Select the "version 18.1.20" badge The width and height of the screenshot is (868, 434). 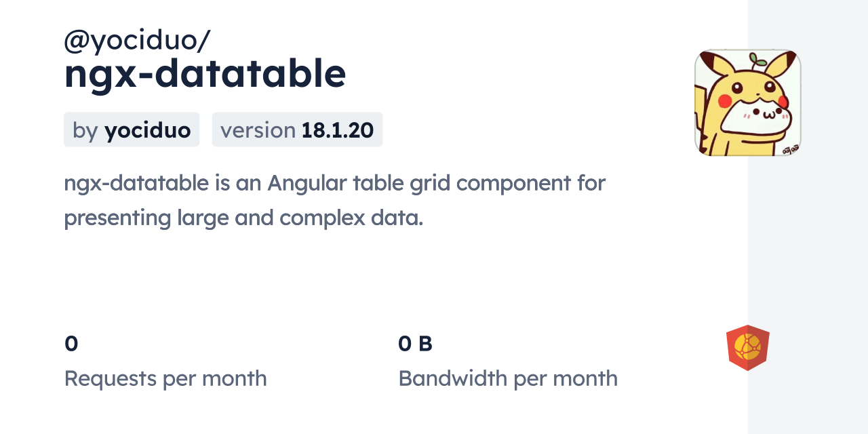297,130
